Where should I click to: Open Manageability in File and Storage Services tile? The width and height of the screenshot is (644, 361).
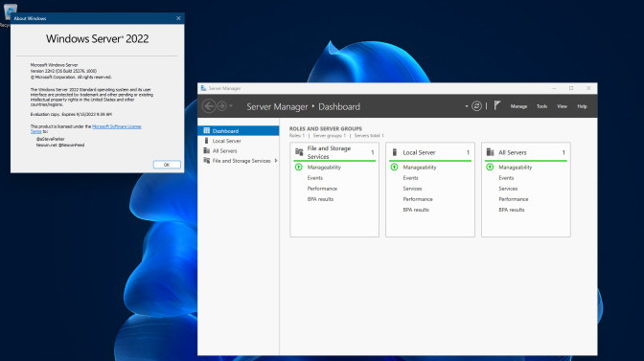pyautogui.click(x=324, y=168)
